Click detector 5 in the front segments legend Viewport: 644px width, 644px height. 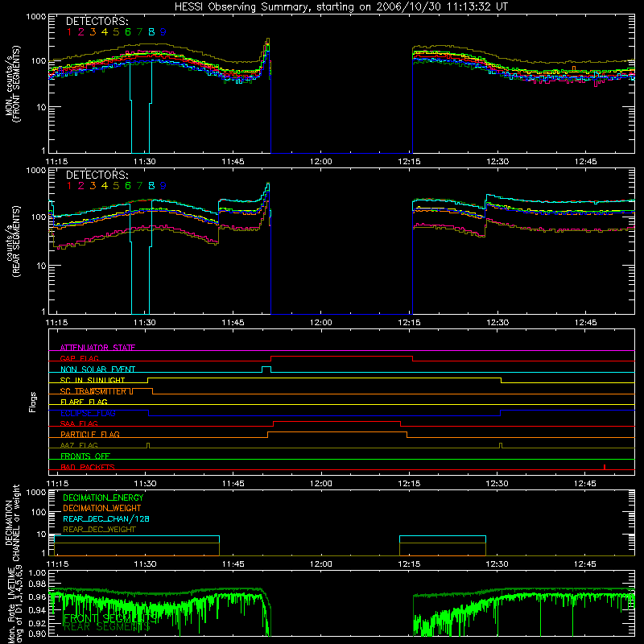(x=116, y=32)
